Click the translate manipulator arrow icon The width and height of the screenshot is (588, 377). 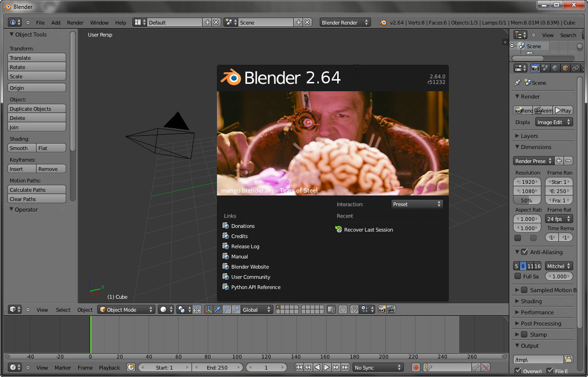click(217, 309)
